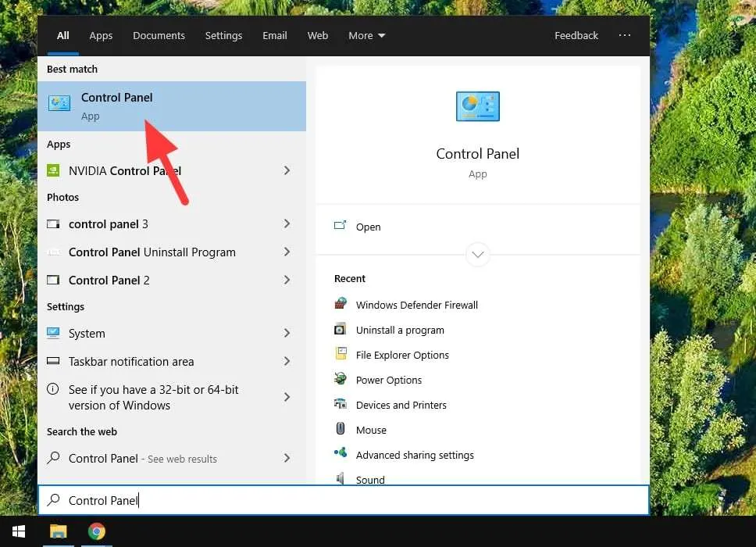The image size is (756, 547).
Task: Open Advanced sharing settings from Recent
Action: pos(415,455)
